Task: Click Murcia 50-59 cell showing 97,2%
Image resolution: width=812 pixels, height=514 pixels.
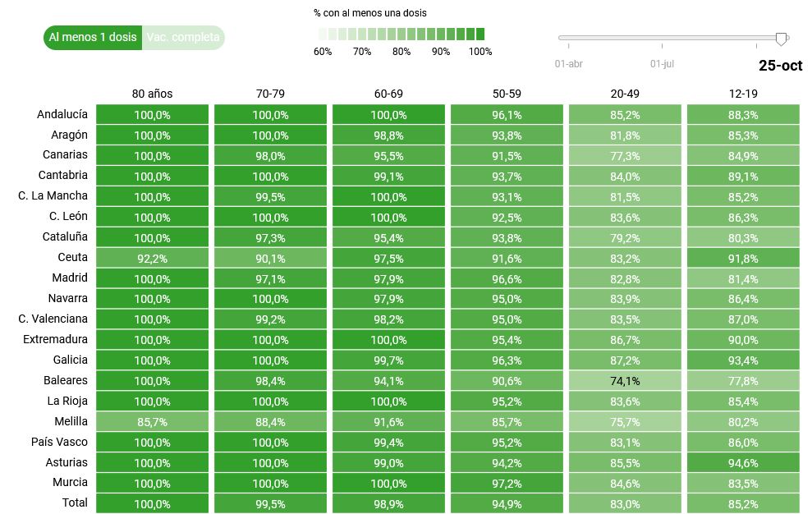Action: click(507, 484)
